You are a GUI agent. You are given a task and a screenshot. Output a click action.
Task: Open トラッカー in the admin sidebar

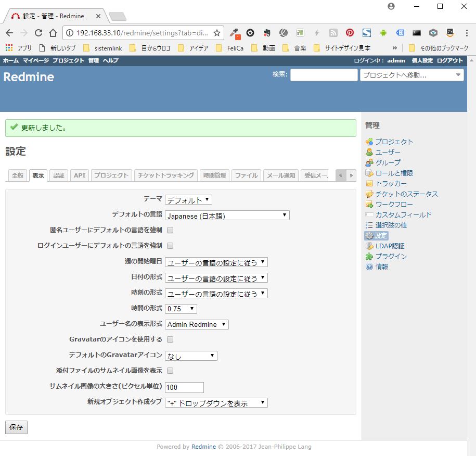click(391, 183)
